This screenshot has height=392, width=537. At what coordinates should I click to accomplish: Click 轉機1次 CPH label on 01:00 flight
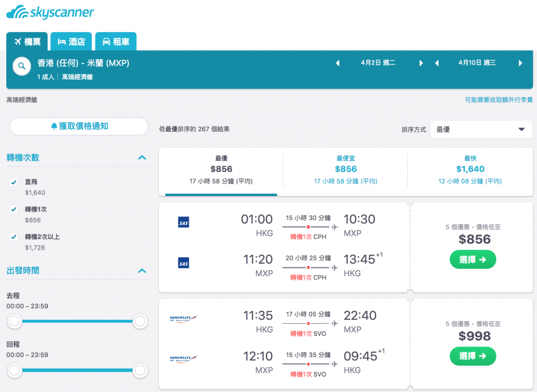tap(308, 236)
